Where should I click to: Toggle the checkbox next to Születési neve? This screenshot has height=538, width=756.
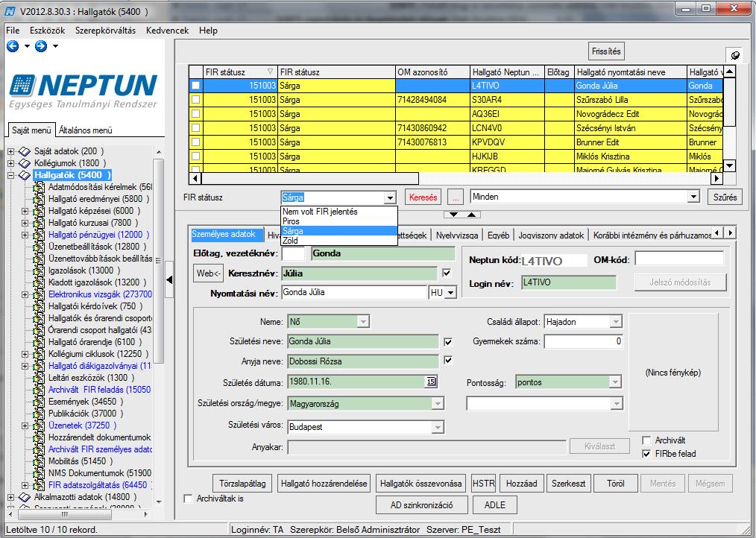pyautogui.click(x=448, y=342)
